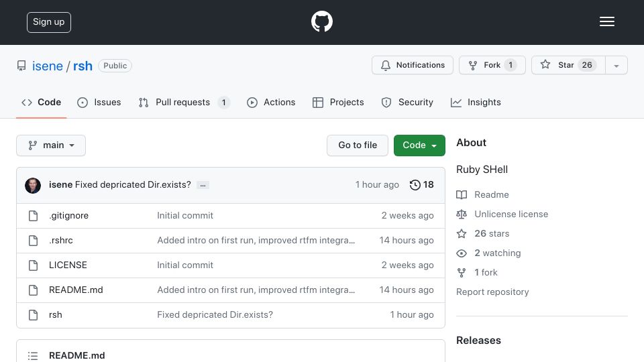This screenshot has height=362, width=644.
Task: Open 'Initial commit' message for .gitignore
Action: coord(185,215)
